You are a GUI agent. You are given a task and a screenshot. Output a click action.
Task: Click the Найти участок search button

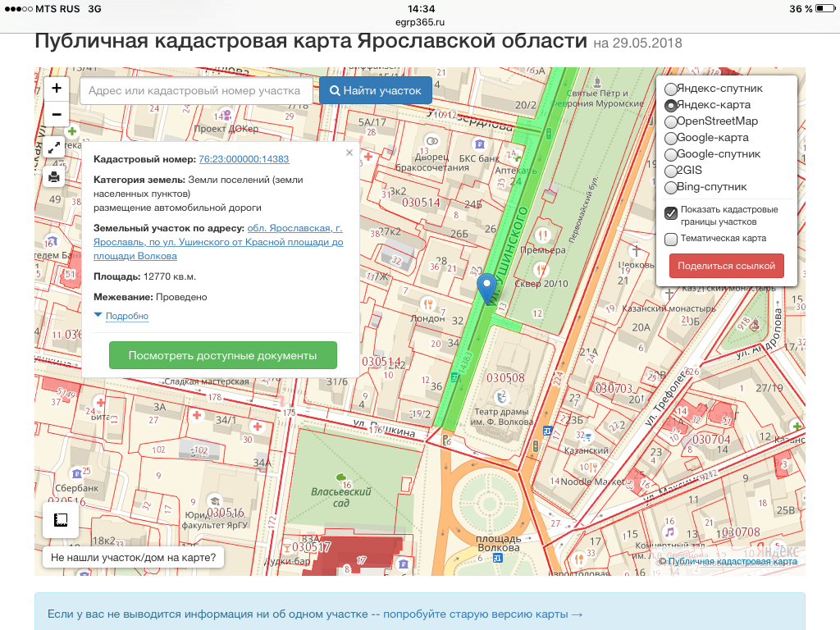coord(376,90)
